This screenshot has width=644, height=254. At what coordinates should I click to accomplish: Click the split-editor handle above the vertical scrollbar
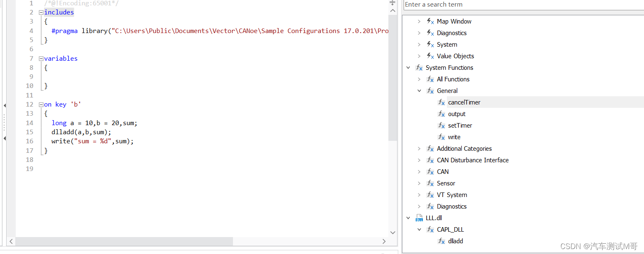(392, 3)
